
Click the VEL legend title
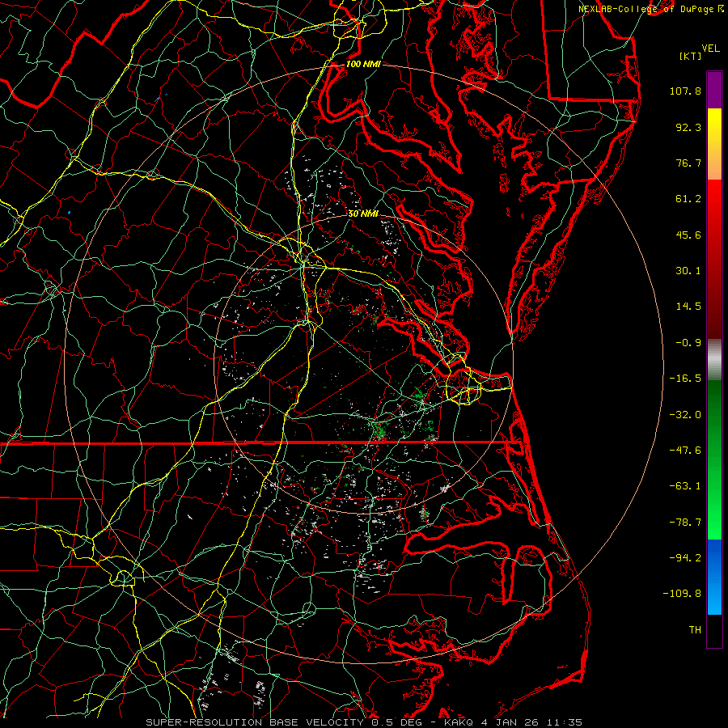[x=710, y=49]
